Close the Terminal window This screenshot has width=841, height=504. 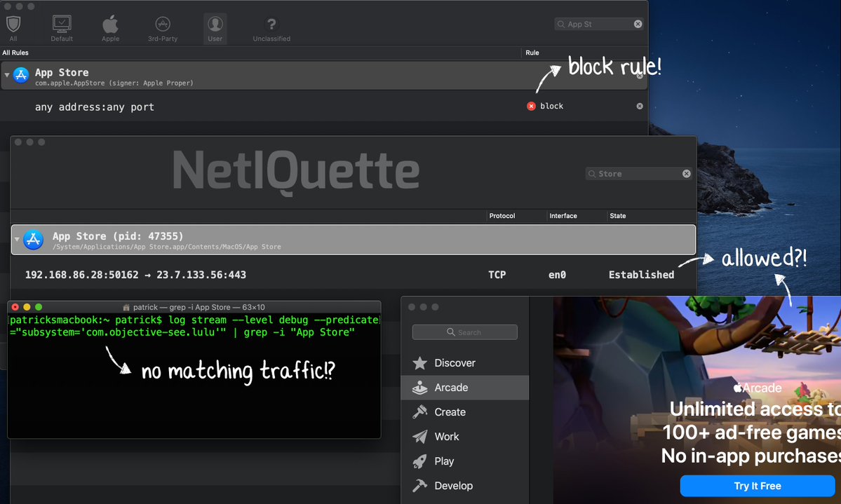point(15,307)
